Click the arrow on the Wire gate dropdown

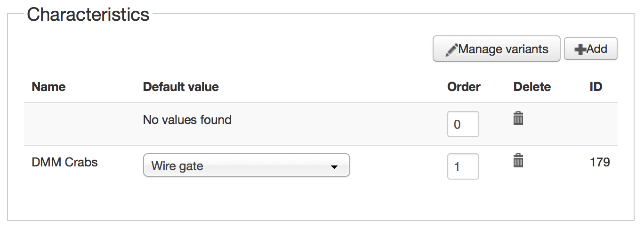[334, 166]
